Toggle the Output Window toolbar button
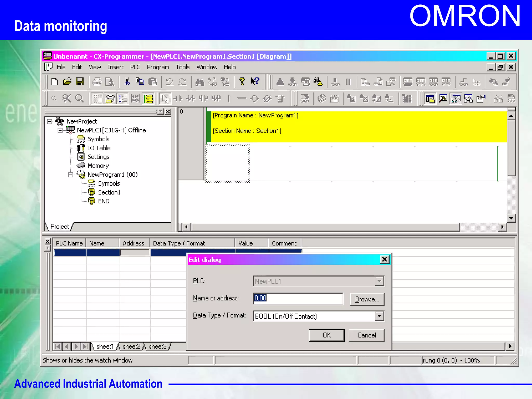The image size is (532, 399). 443,98
